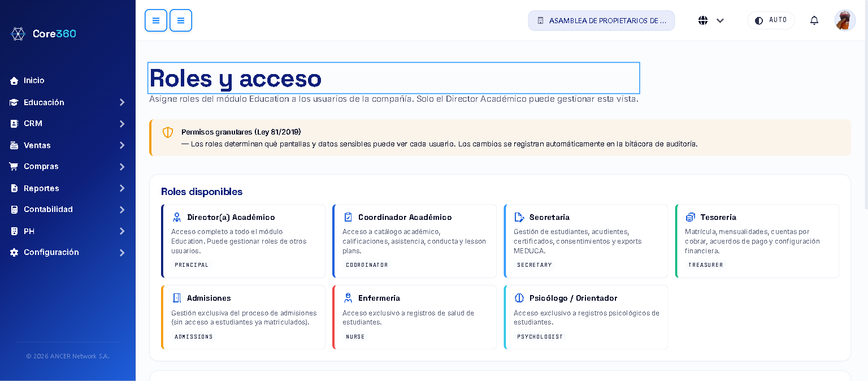This screenshot has height=381, width=868.
Task: Click the page vertical scrollbar
Action: pyautogui.click(x=866, y=105)
